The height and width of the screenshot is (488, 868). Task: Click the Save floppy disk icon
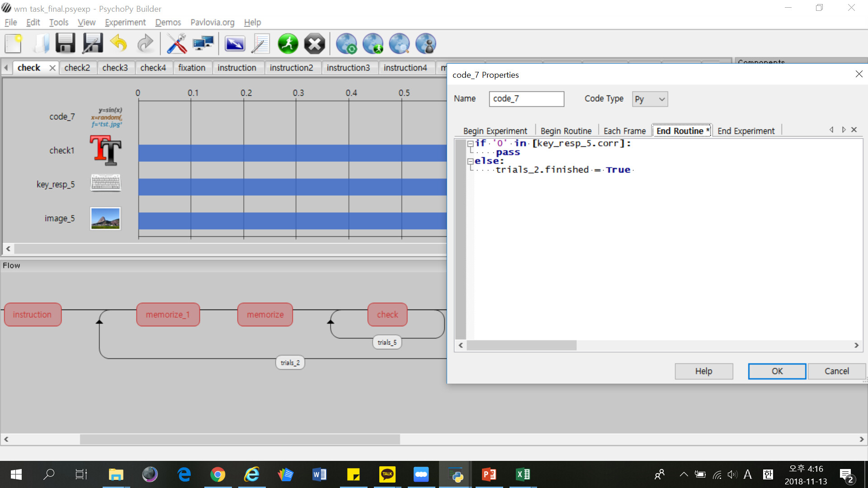[x=65, y=44]
